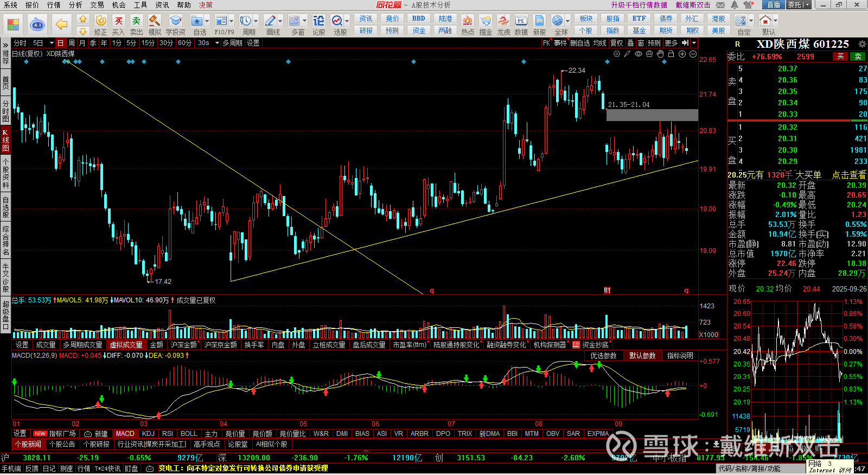Toggle chart visibility eye icon
Screen dimensions: 868x475
pos(639,54)
